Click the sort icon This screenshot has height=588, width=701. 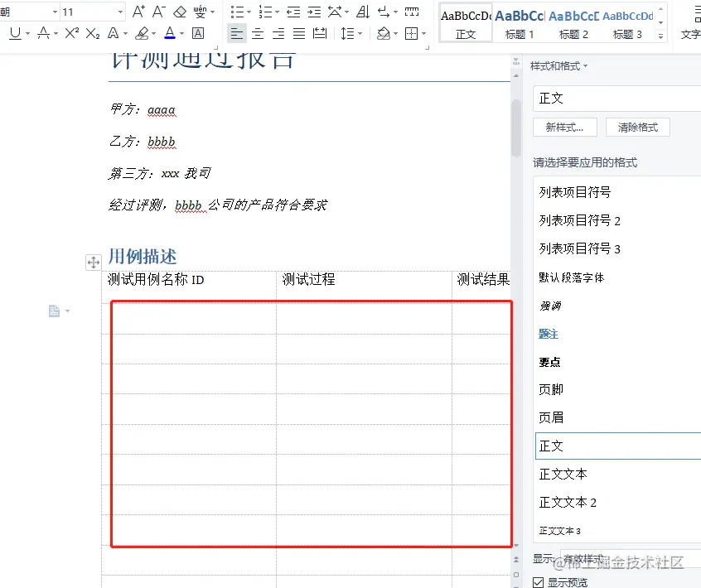coord(363,12)
